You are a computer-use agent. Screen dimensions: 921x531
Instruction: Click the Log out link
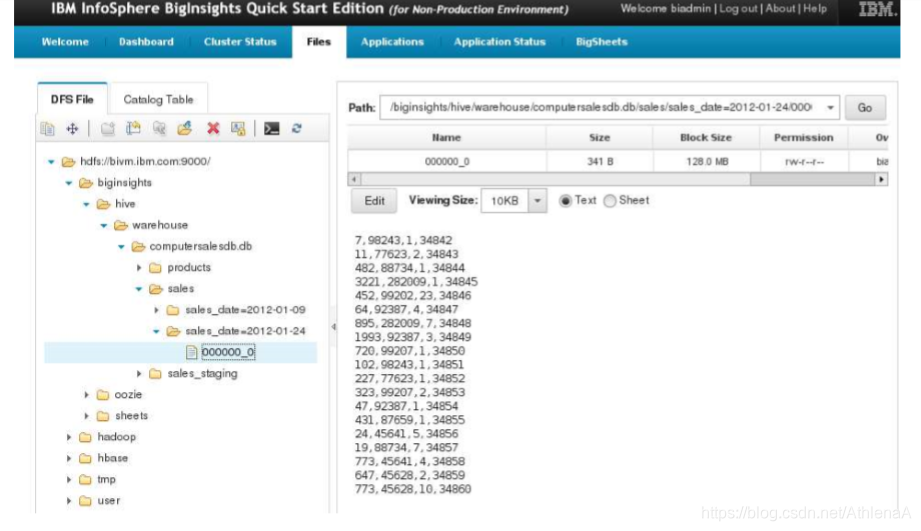point(738,9)
